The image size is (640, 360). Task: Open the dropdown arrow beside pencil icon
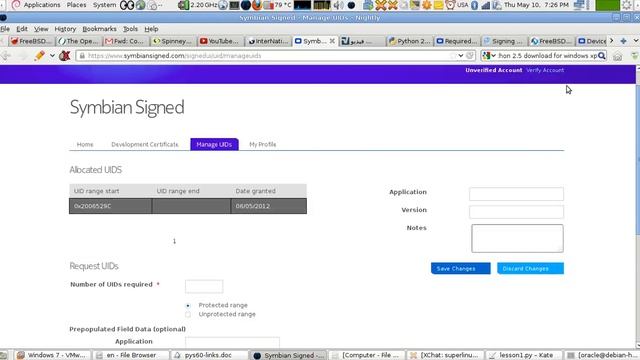52,56
